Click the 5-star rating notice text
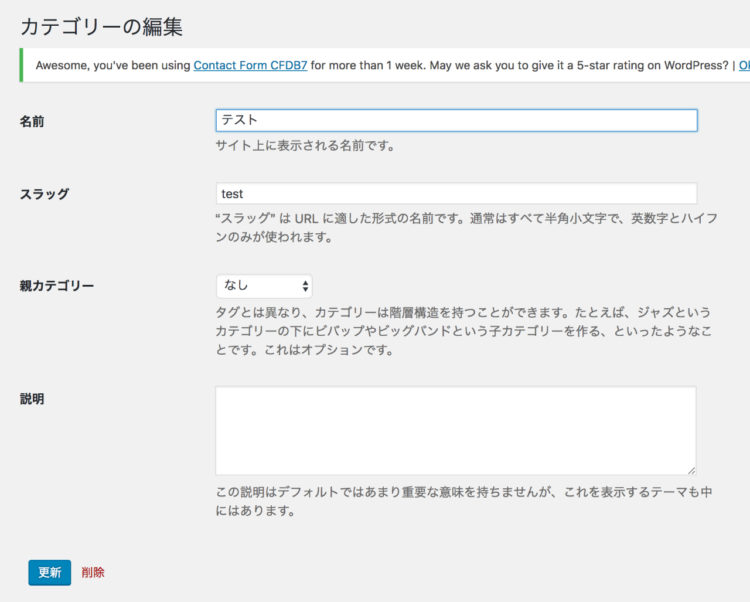Viewport: 750px width, 602px height. coord(520,66)
